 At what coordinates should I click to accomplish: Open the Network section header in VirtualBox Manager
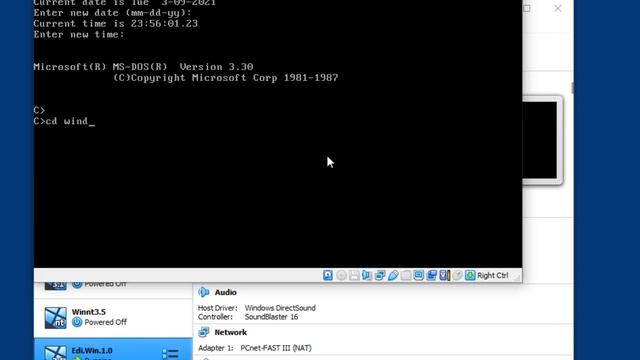tap(231, 332)
